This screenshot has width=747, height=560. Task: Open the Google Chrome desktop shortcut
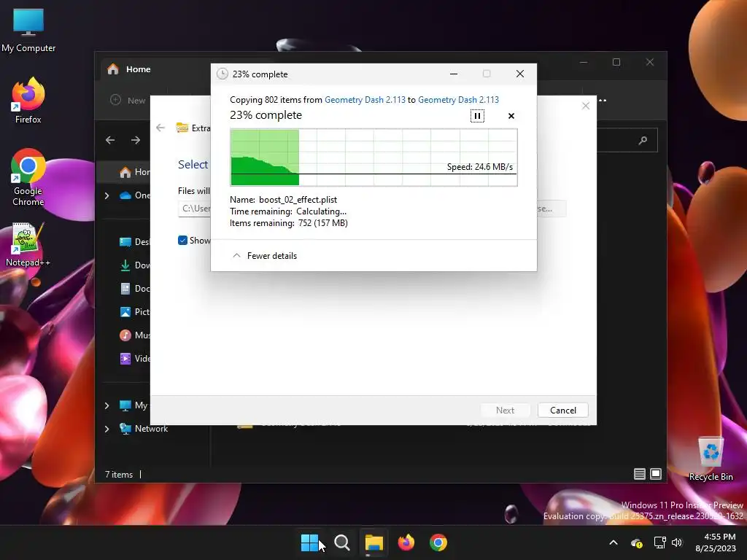[x=28, y=177]
